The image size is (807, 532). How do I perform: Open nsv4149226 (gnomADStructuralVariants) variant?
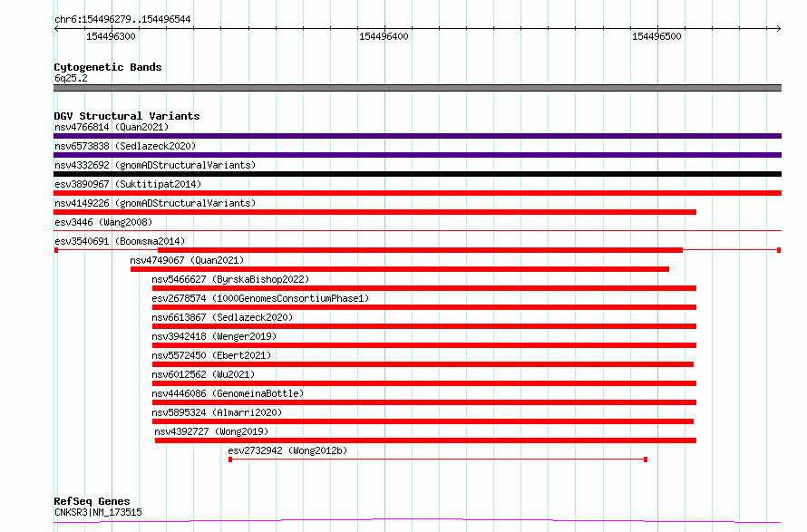155,203
